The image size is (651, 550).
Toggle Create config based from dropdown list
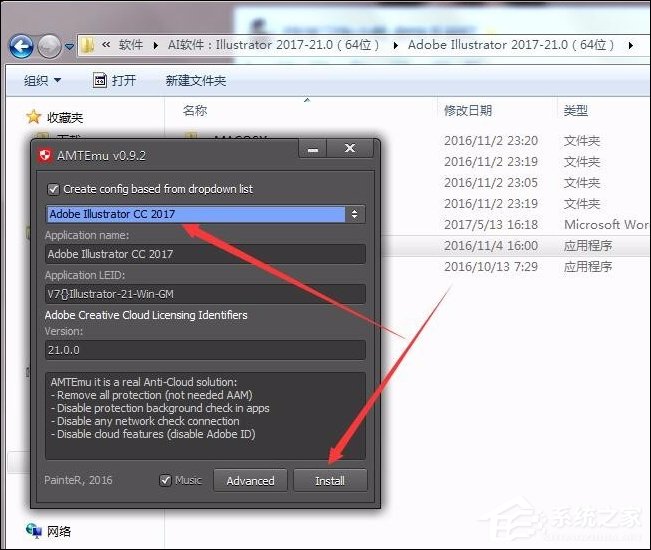coord(53,189)
